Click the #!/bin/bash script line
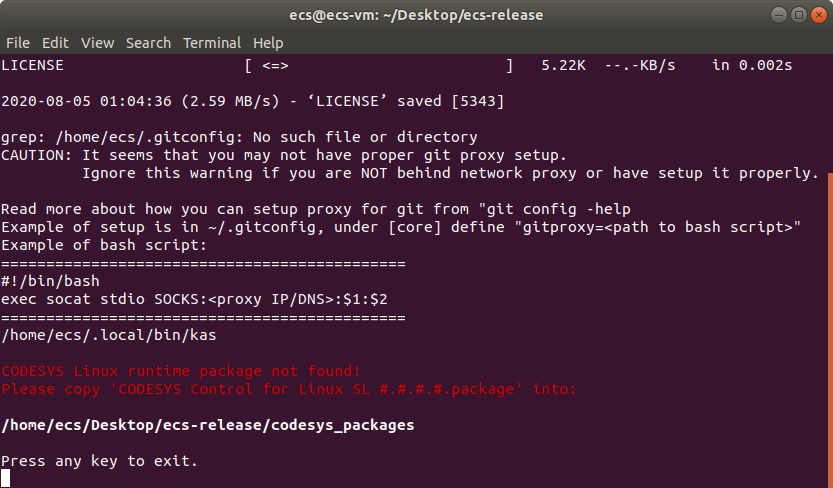 click(x=50, y=281)
